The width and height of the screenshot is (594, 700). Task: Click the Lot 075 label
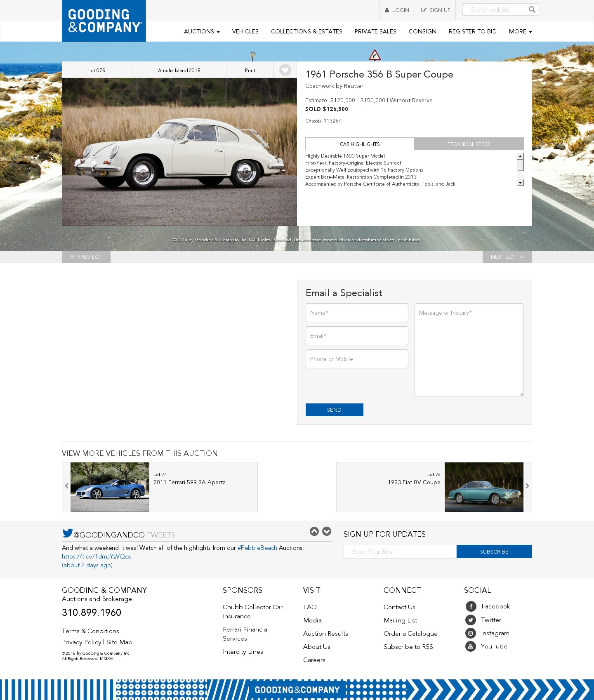[x=97, y=70]
